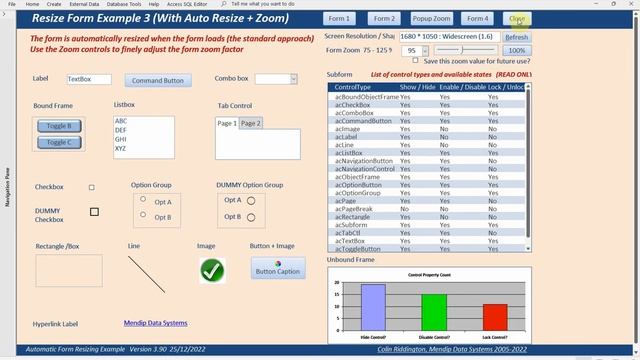Open the External Data tab

coord(84,4)
